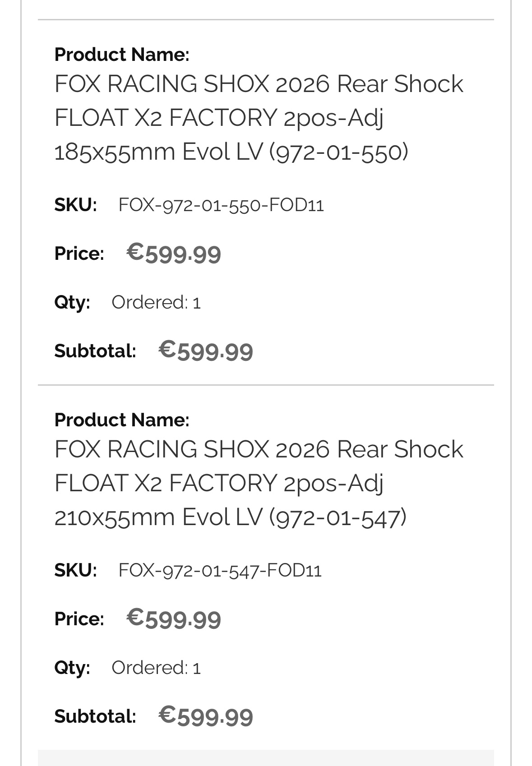The width and height of the screenshot is (532, 766).
Task: Select SKU value FOX-972-01-550-FOD11
Action: tap(221, 205)
